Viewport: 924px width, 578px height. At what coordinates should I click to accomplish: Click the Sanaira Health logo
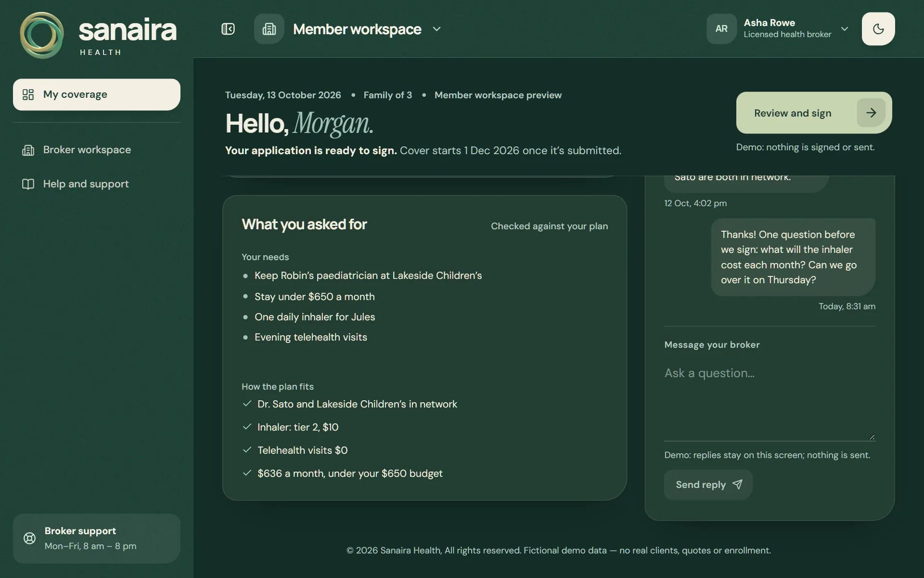coord(98,35)
